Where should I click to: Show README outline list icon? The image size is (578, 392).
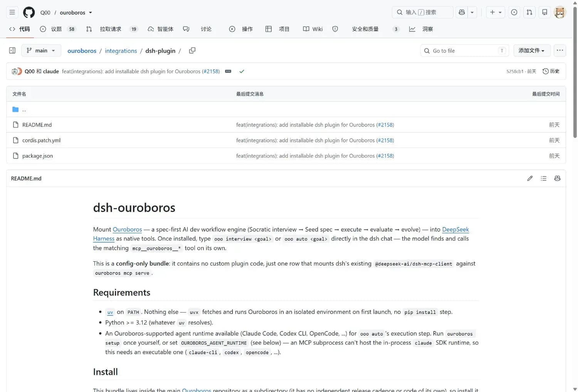(544, 178)
